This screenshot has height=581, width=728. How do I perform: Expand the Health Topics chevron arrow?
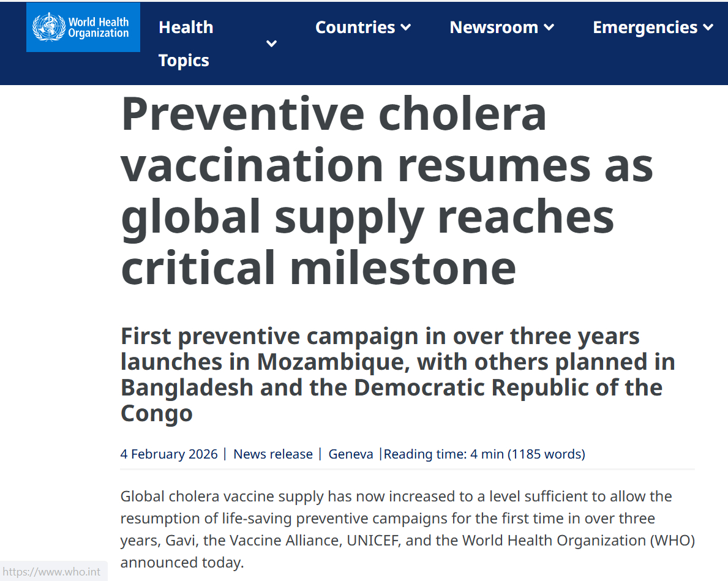tap(272, 43)
